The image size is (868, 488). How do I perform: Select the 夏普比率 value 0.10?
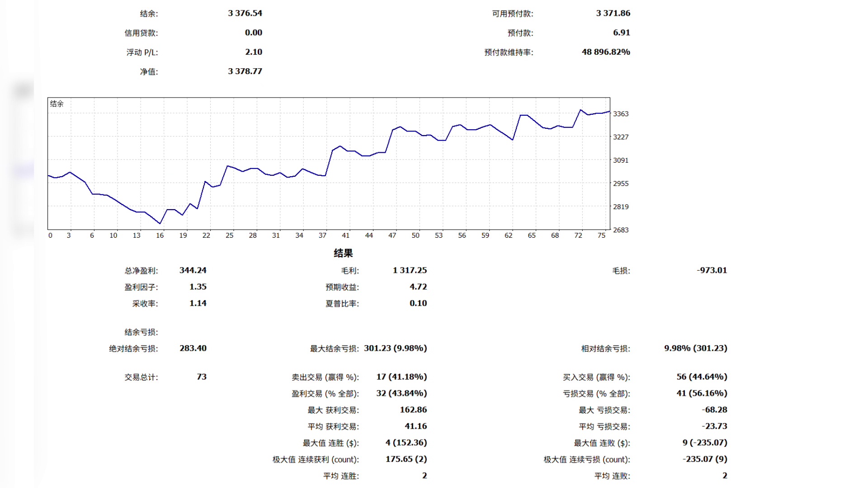(x=418, y=303)
